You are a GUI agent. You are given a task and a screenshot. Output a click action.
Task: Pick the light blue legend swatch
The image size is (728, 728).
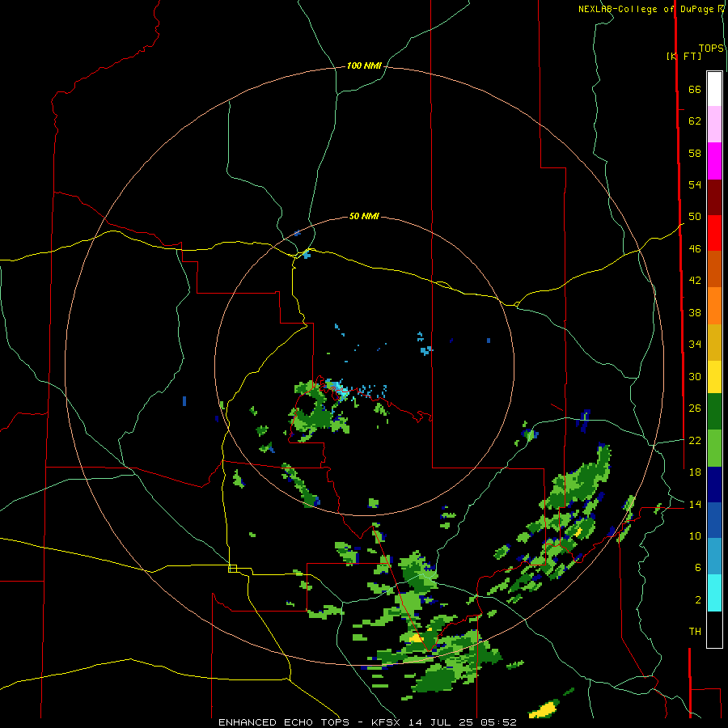pos(714,557)
